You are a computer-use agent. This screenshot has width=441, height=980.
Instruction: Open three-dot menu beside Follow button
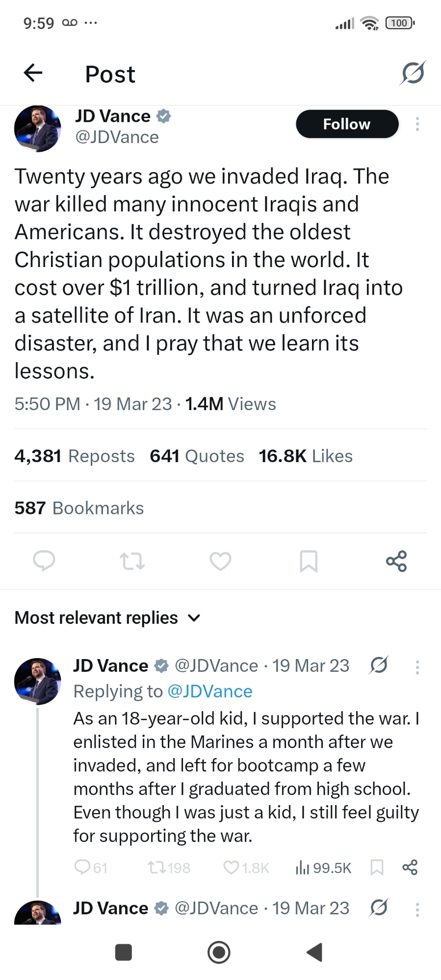(x=417, y=124)
